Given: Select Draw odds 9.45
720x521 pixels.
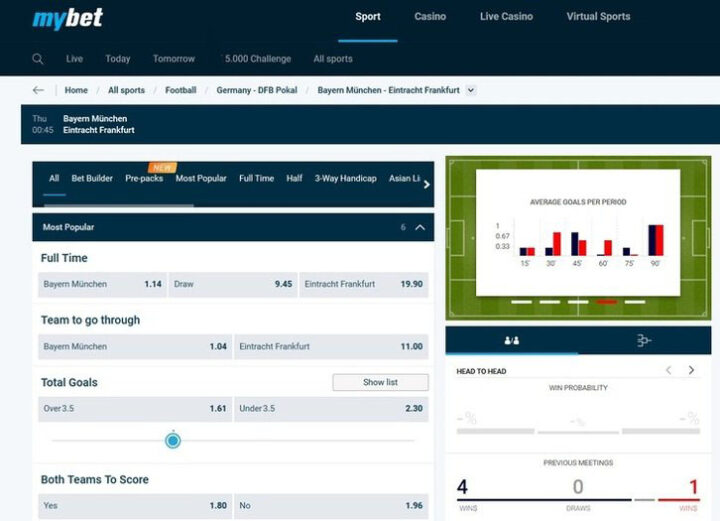Looking at the screenshot, I should [x=232, y=284].
